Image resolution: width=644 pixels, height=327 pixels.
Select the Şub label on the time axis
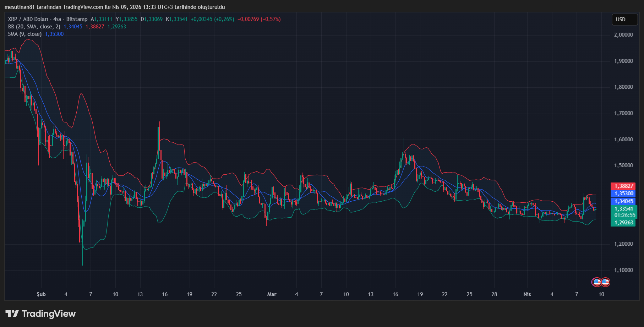click(x=41, y=294)
